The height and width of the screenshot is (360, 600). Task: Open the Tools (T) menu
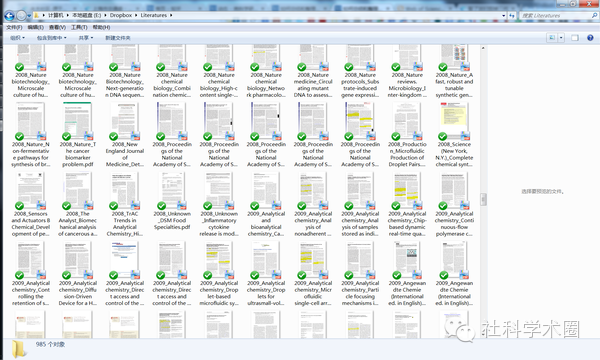pos(79,27)
